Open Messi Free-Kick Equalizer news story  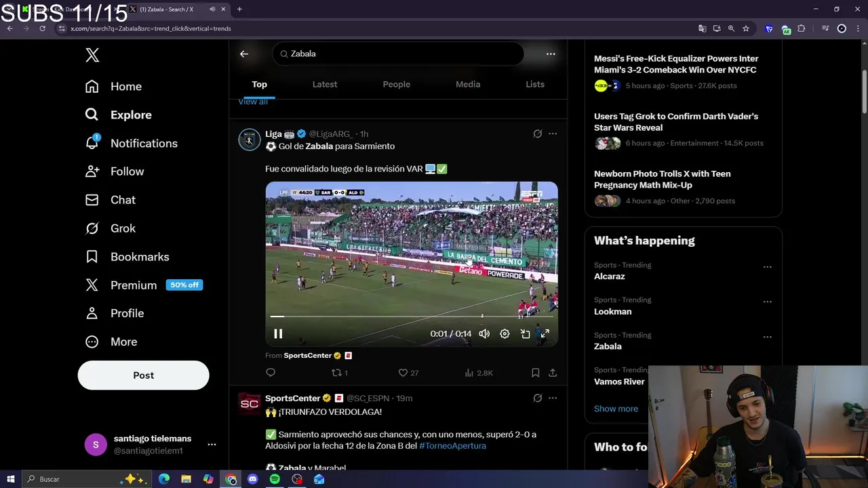click(684, 71)
